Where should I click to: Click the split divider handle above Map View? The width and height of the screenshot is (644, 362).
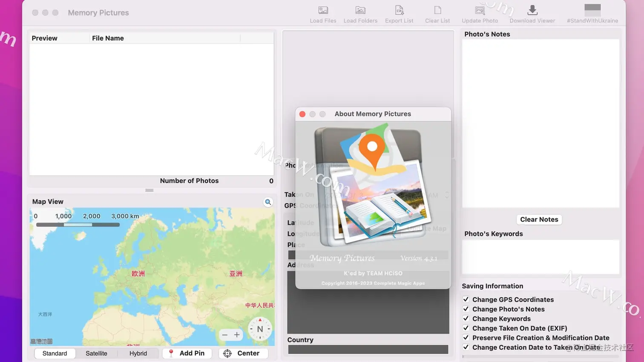click(149, 190)
